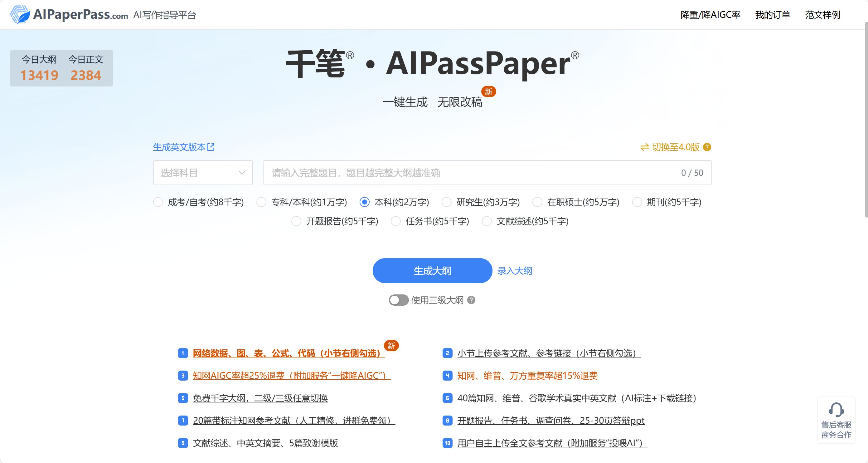Open 我的订单 in top navigation
868x463 pixels.
pyautogui.click(x=772, y=15)
